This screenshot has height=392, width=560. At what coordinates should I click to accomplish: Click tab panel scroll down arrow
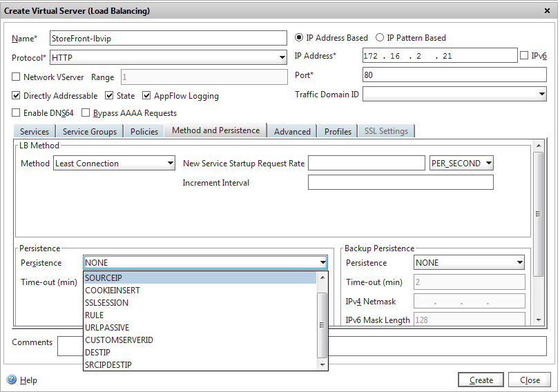(x=538, y=320)
